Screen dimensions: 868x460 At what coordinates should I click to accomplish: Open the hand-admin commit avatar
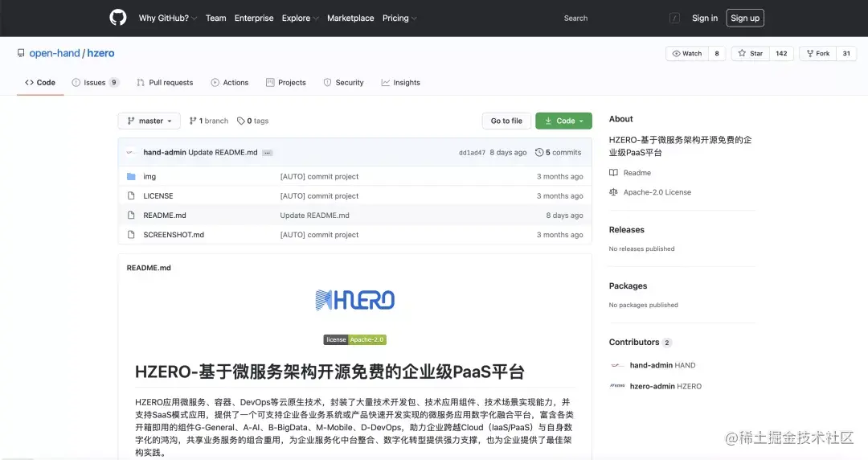[x=131, y=153]
